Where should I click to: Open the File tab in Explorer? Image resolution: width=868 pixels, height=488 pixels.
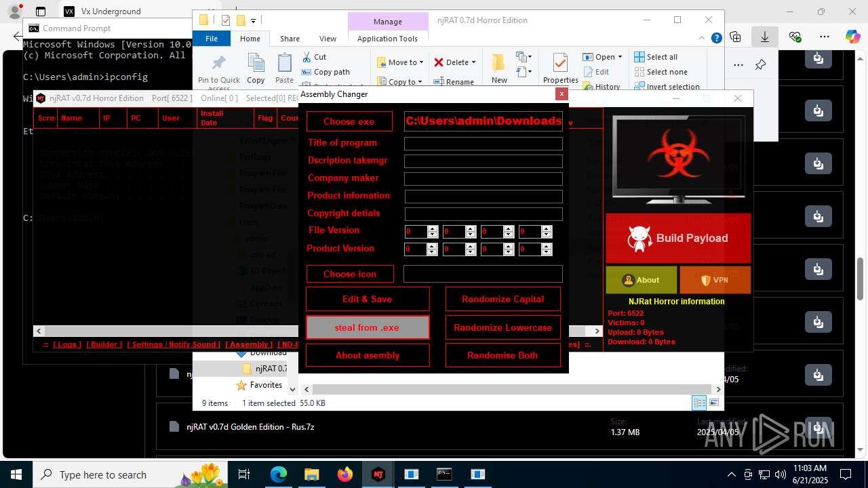[x=212, y=39]
